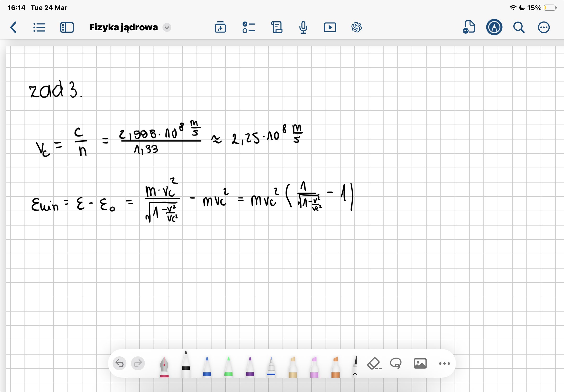Open the top-right more options menu
Screen dimensions: 564x392
(544, 27)
